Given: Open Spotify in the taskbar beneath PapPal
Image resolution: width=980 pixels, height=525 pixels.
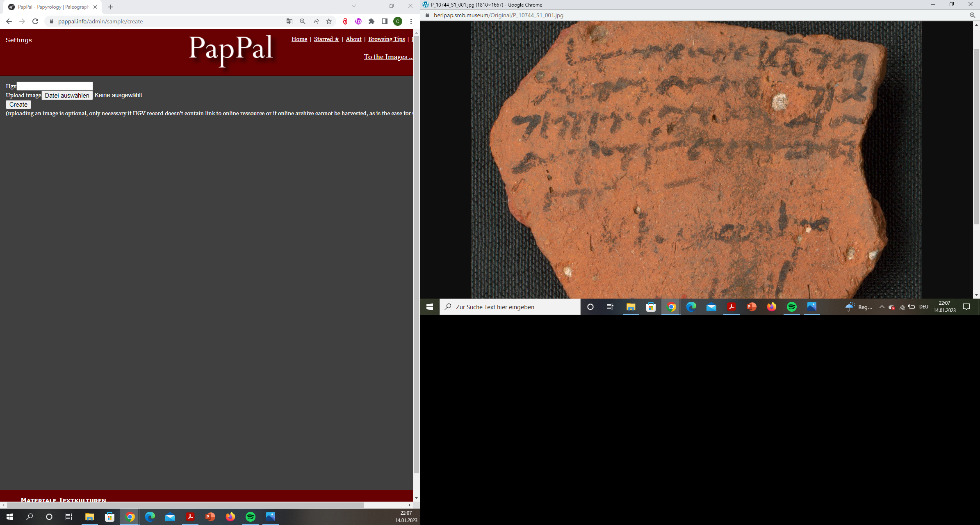Looking at the screenshot, I should [251, 517].
